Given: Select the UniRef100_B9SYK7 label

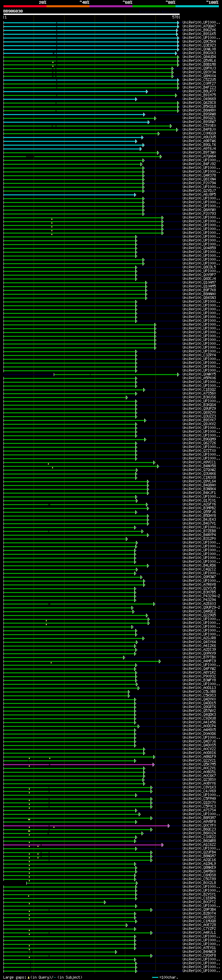Looking at the screenshot, I should [x=199, y=420].
